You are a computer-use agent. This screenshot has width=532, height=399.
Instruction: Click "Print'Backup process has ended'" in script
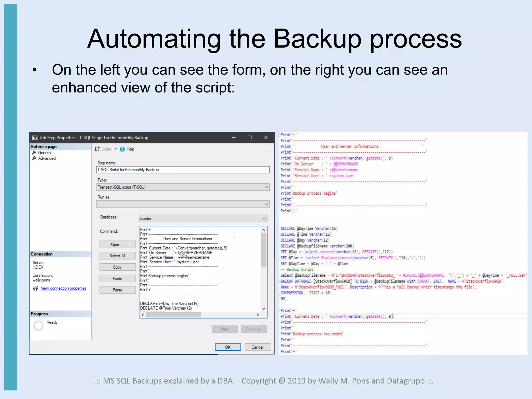tap(312, 334)
